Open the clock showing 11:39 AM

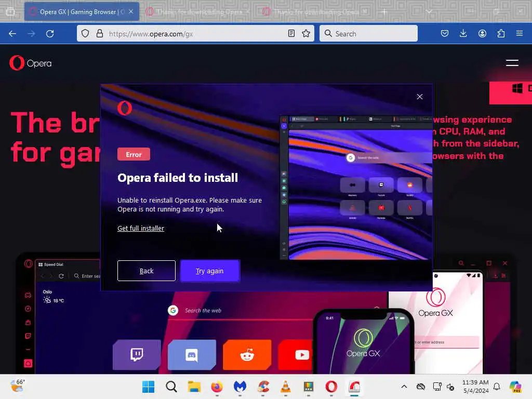[475, 387]
